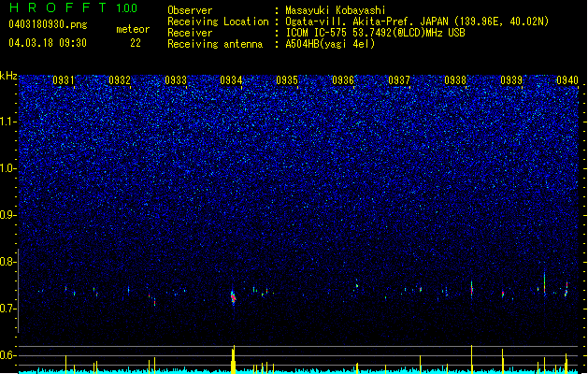This screenshot has width=588, height=374.
Task: Click the 0.7 kHz frequency axis label
Action: [8, 309]
